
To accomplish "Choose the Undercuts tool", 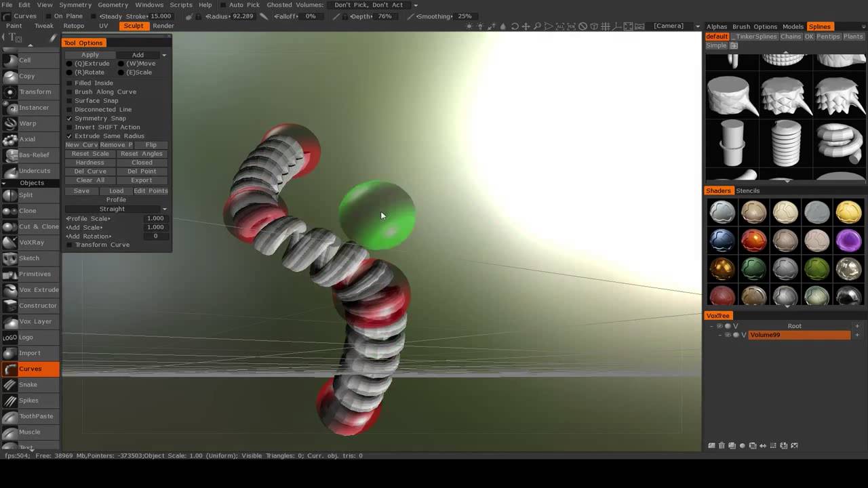I will 30,171.
